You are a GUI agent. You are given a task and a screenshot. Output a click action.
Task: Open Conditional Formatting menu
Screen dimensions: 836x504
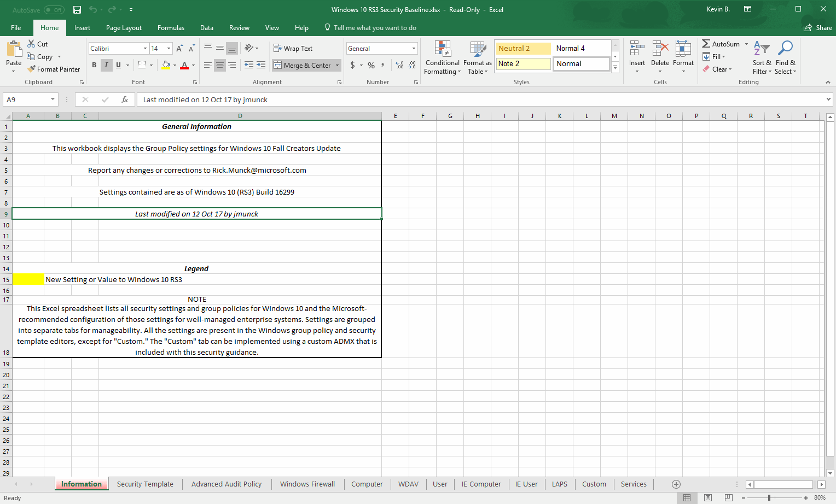tap(443, 57)
